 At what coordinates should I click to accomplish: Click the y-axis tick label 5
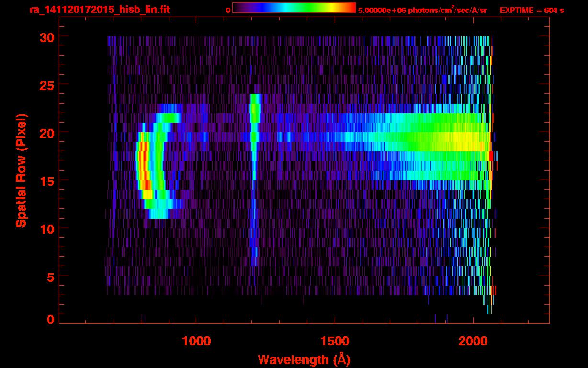coord(50,276)
